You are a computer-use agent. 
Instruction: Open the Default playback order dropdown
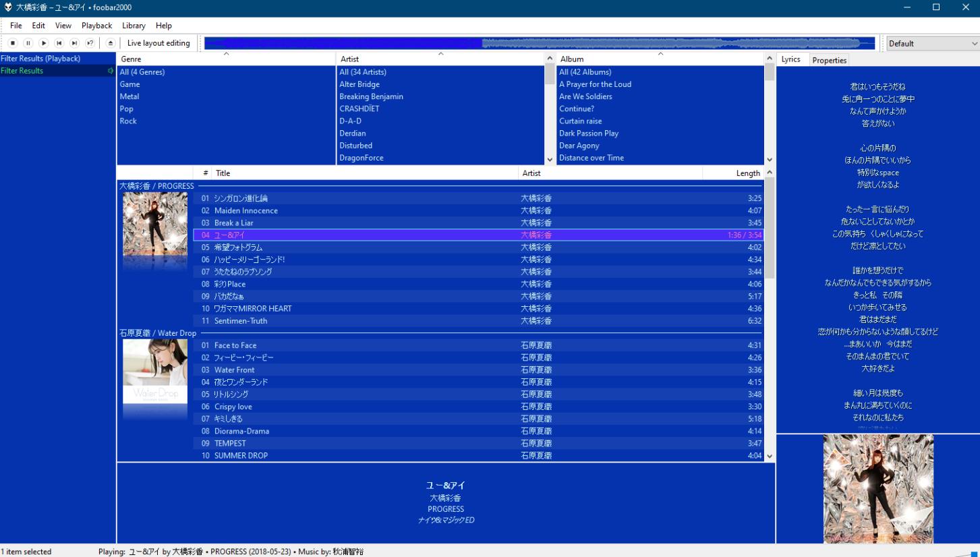[x=932, y=43]
